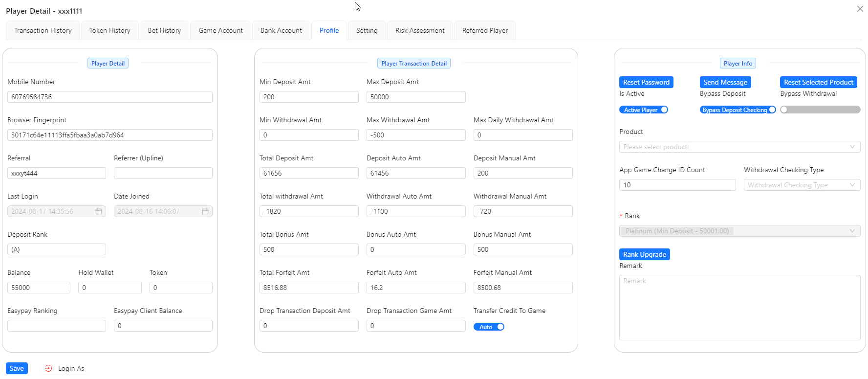
Task: Switch Transfer Credit To Game Auto toggle
Action: click(x=489, y=327)
